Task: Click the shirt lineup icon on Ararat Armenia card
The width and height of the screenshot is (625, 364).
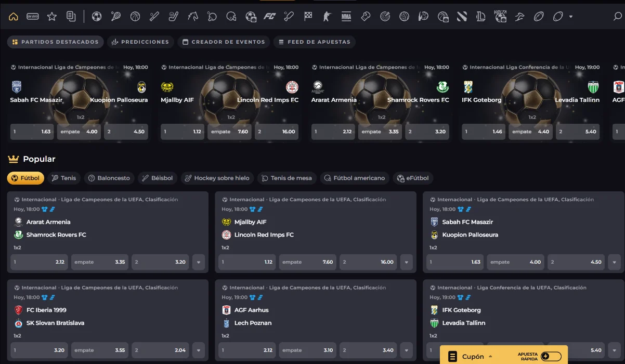Action: pos(45,210)
